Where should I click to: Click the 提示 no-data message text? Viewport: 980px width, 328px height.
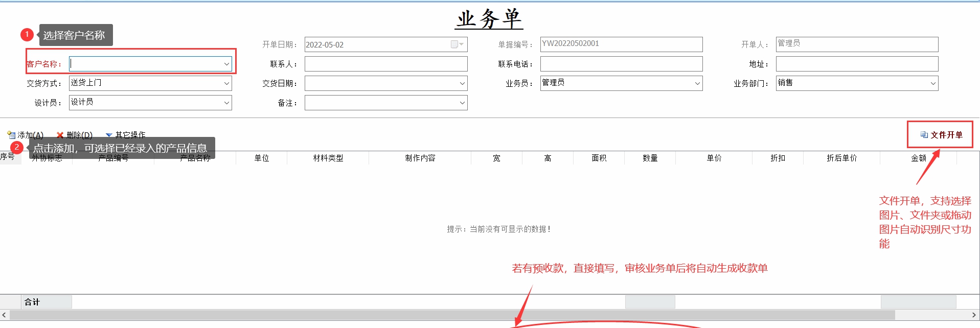[x=499, y=229]
